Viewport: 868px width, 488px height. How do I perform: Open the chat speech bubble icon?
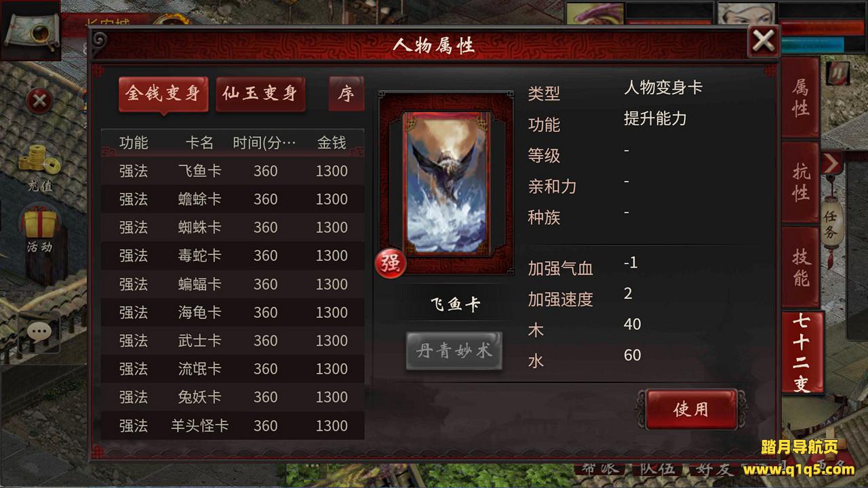click(39, 331)
